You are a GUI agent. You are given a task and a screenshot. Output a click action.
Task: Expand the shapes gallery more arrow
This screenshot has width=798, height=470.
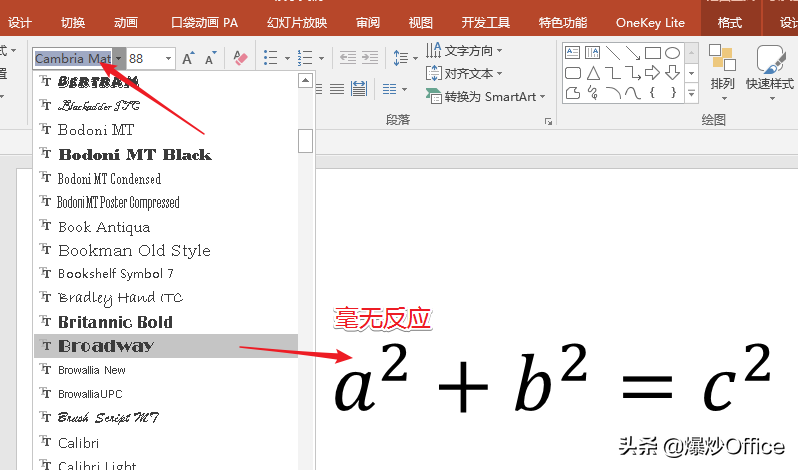[x=691, y=94]
